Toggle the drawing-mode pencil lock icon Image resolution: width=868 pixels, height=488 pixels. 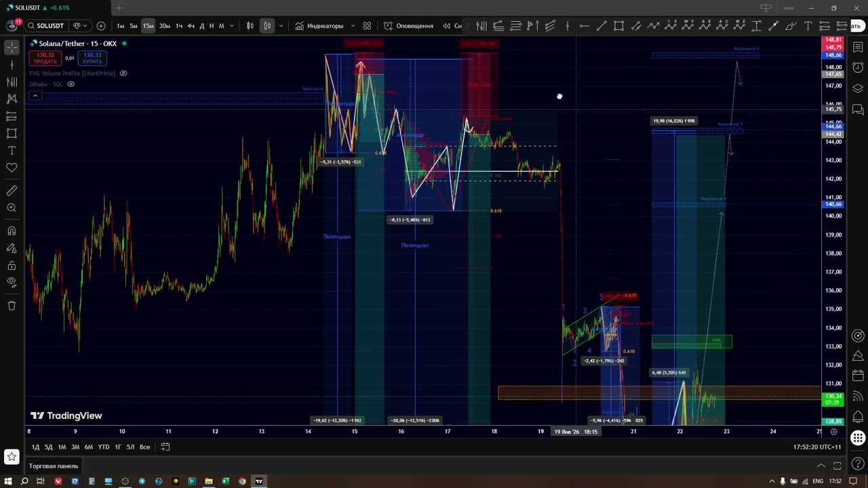tap(12, 248)
